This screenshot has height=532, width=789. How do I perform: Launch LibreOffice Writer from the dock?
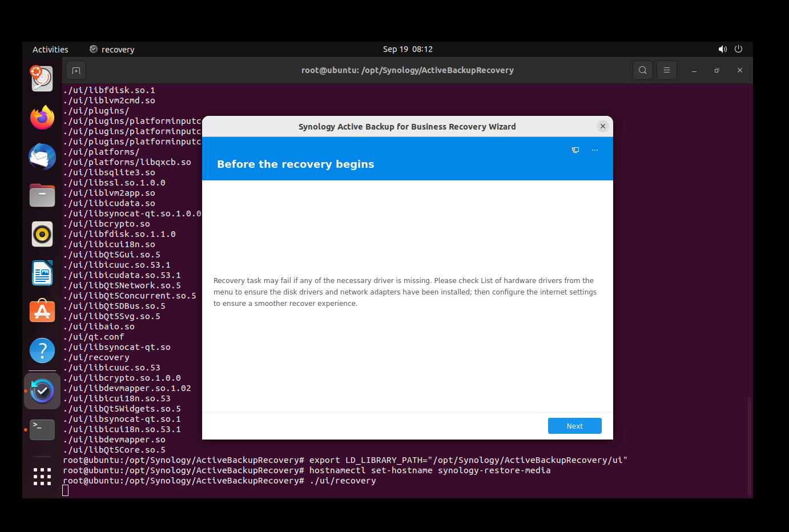(x=42, y=273)
